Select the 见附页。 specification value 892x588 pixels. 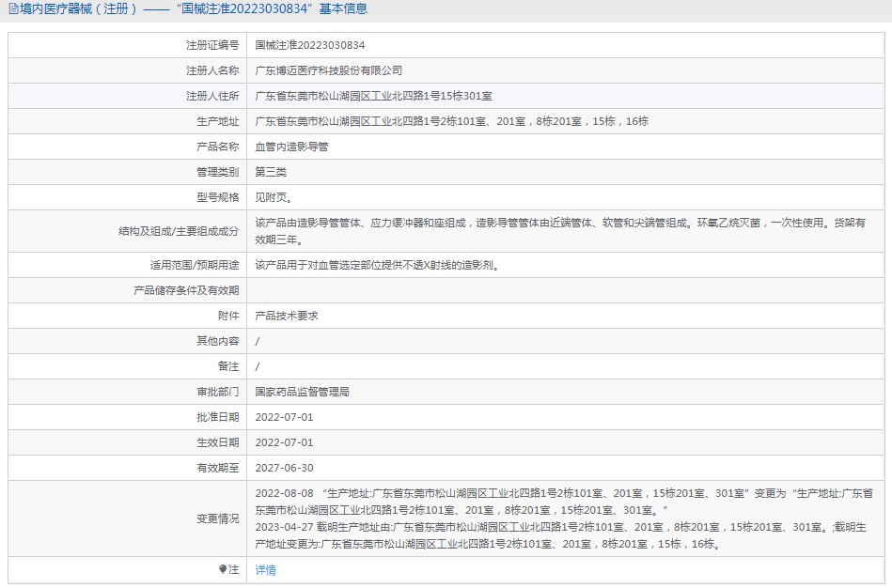coord(274,197)
